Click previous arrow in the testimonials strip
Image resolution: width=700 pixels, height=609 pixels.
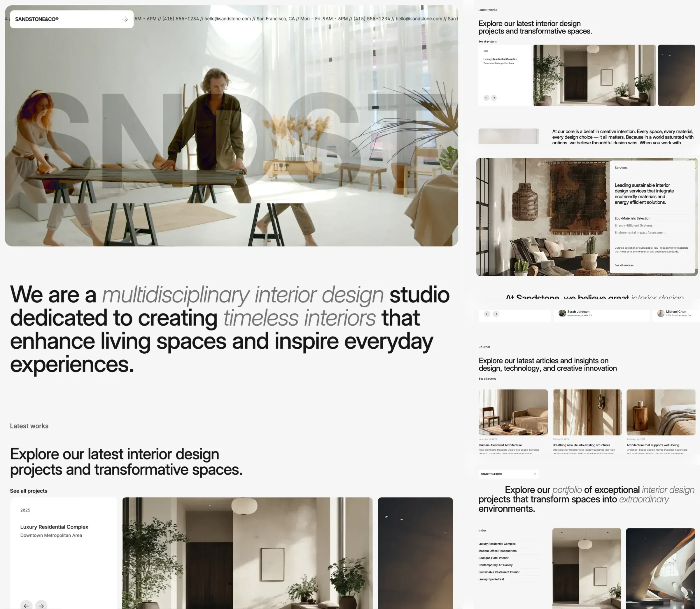point(487,314)
